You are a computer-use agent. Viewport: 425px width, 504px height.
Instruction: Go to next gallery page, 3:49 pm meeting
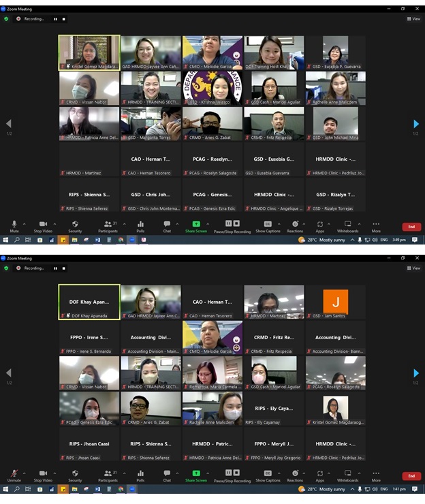coord(416,124)
